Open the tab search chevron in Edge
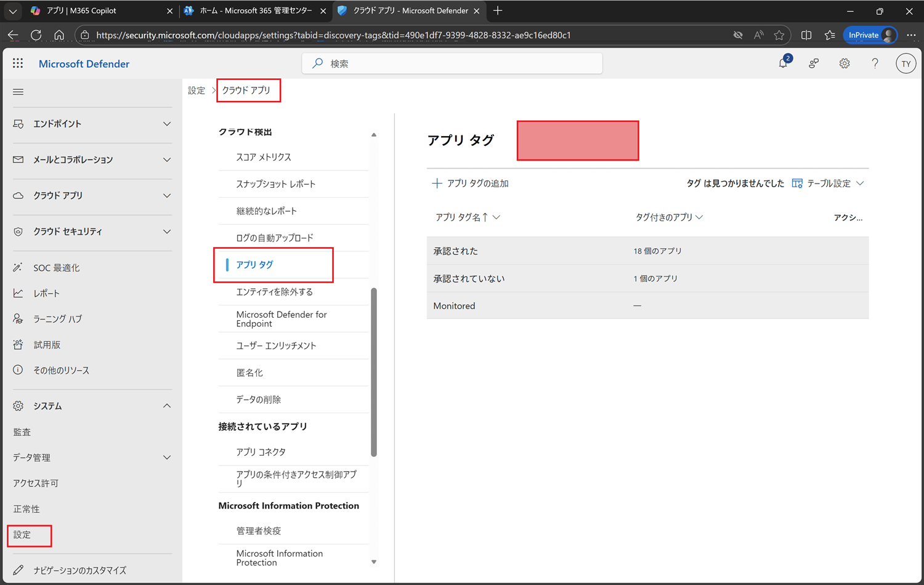Image resolution: width=924 pixels, height=585 pixels. [x=12, y=10]
